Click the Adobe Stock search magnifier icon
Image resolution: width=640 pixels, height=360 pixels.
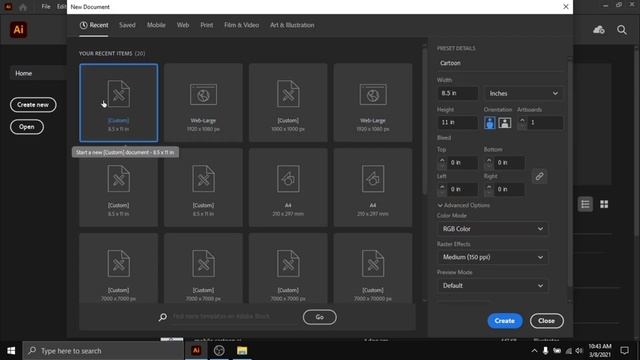[162, 317]
